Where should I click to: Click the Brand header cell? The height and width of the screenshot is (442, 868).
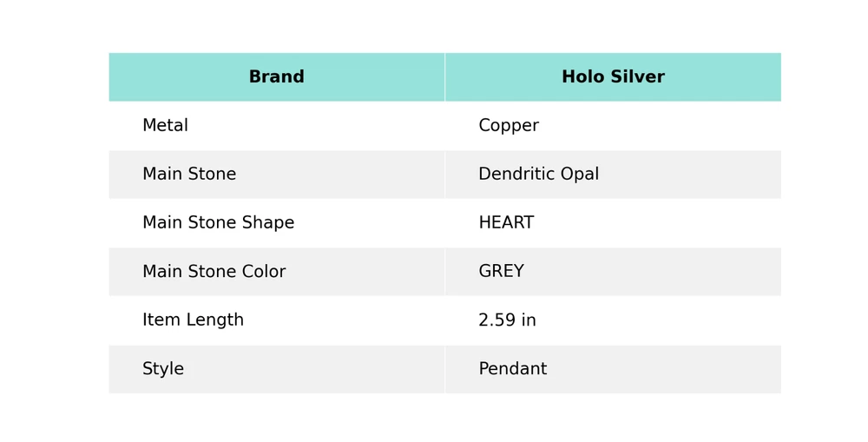(x=276, y=77)
